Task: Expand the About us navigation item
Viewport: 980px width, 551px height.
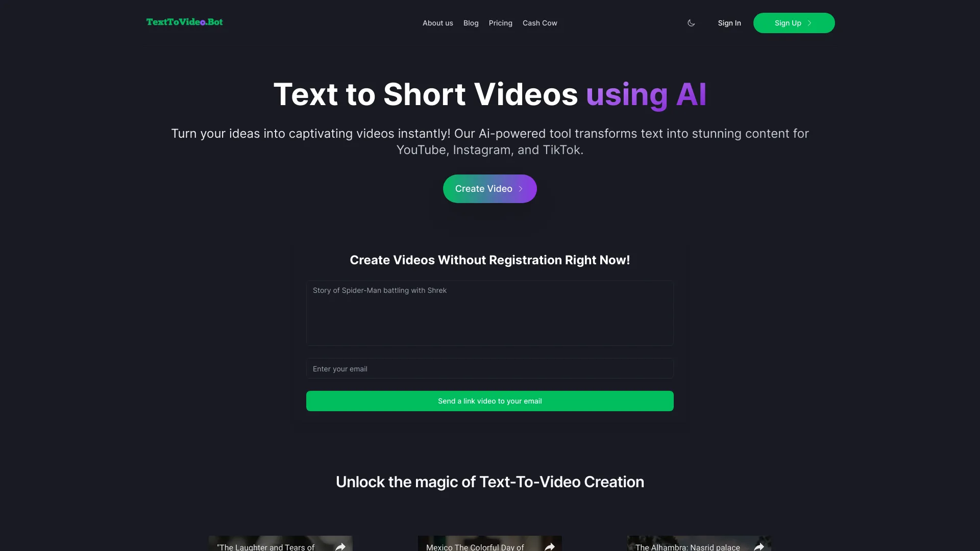Action: coord(437,23)
